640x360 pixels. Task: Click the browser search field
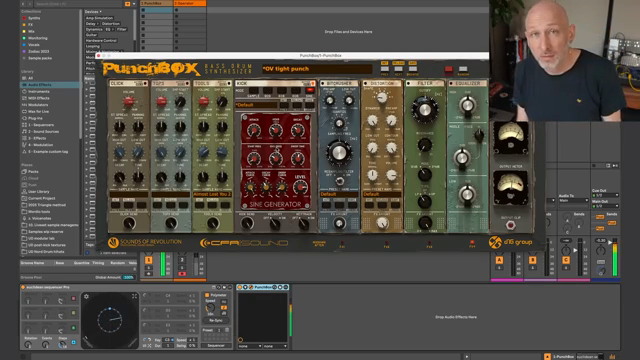point(79,4)
